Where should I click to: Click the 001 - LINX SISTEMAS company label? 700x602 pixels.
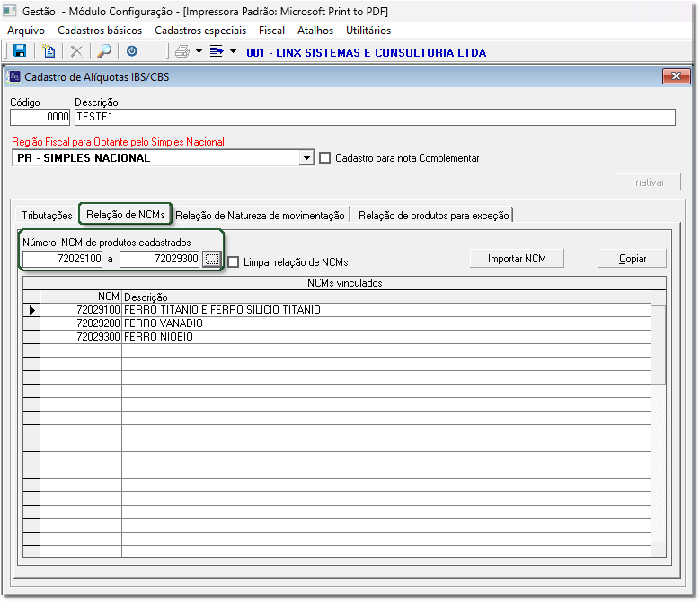pyautogui.click(x=366, y=53)
